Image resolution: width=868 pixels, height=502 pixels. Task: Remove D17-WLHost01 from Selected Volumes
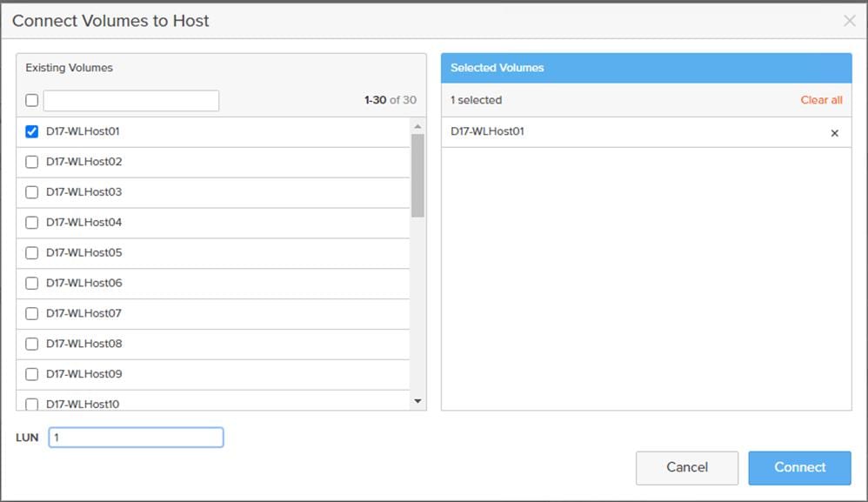pos(835,133)
